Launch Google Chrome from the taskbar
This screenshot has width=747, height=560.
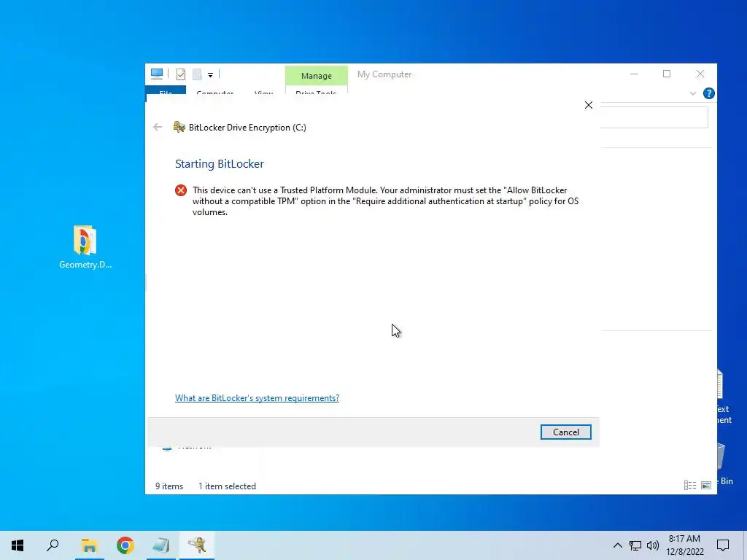pyautogui.click(x=125, y=545)
